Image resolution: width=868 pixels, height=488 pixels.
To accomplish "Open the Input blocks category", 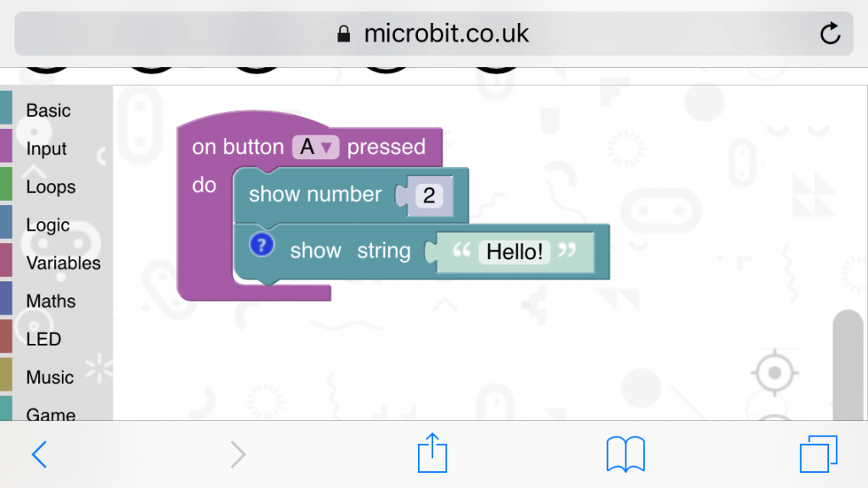I will tap(47, 148).
